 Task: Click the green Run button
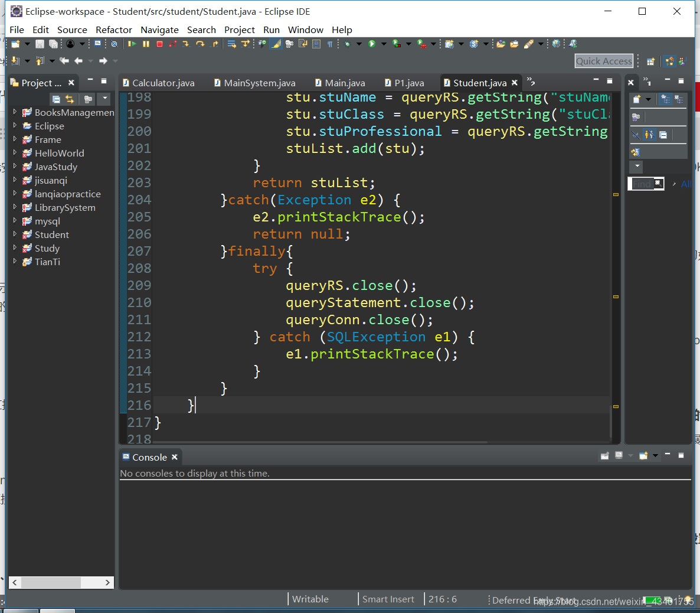click(372, 44)
